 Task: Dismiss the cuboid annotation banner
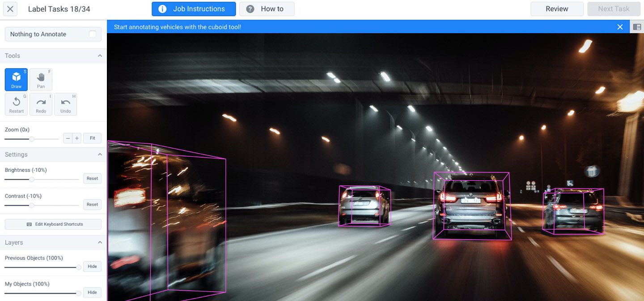click(x=620, y=26)
